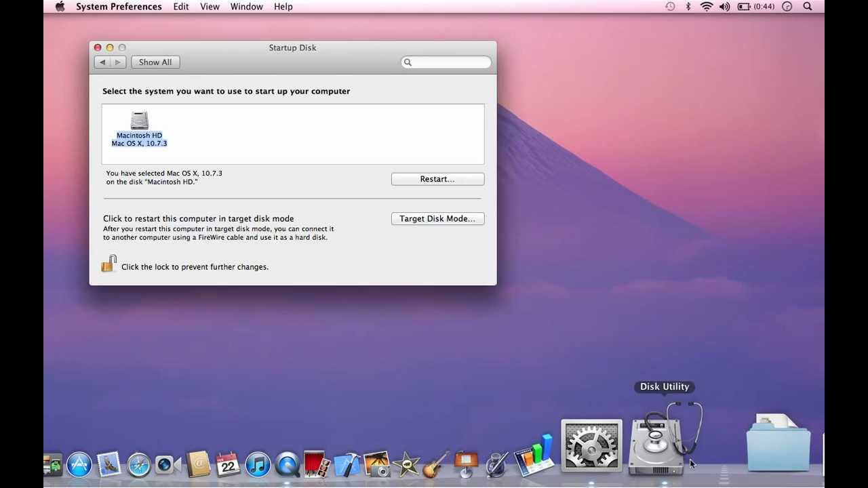Open the System Preferences menu
This screenshot has height=488, width=868.
point(119,6)
